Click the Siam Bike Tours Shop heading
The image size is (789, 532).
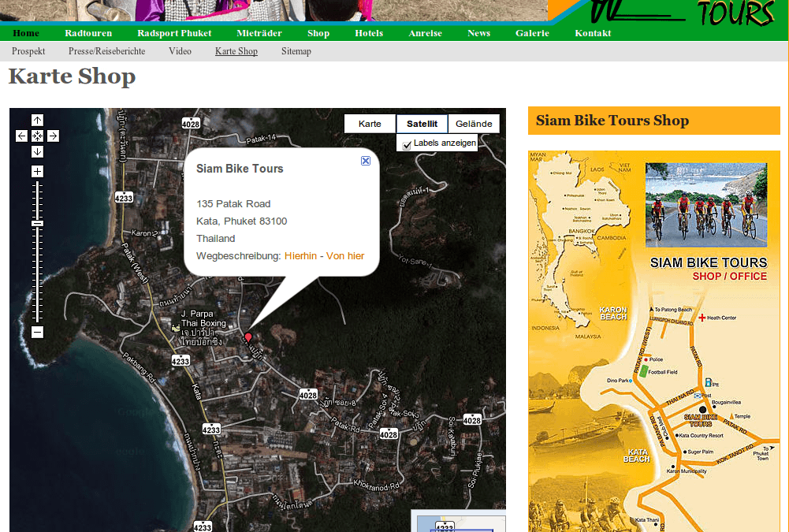pyautogui.click(x=612, y=121)
